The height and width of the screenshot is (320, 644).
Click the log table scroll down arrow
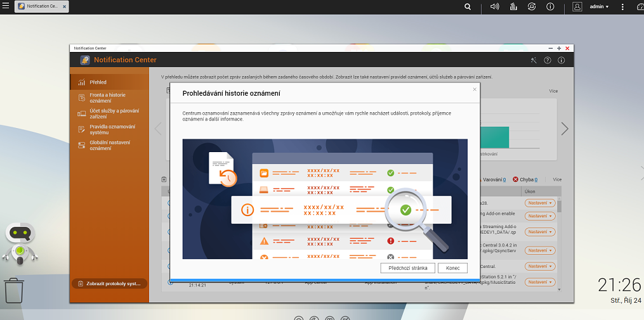pos(559,289)
